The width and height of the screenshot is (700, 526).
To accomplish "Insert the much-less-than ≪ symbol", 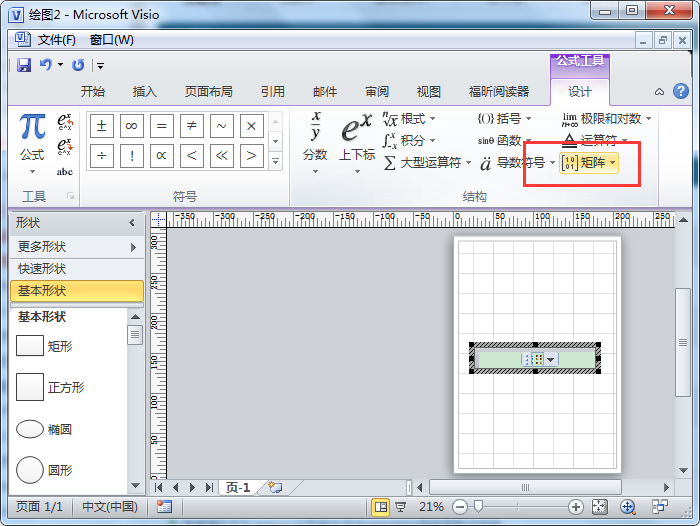I will [x=221, y=155].
